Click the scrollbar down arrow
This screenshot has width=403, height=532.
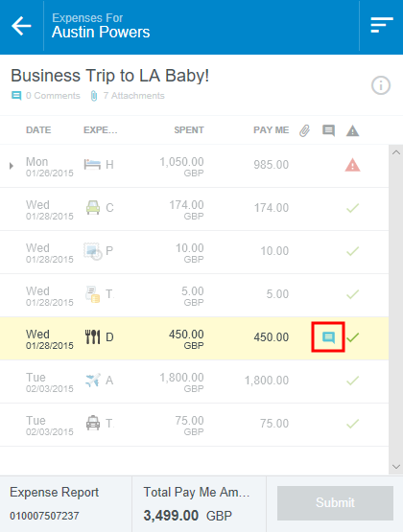pos(396,467)
